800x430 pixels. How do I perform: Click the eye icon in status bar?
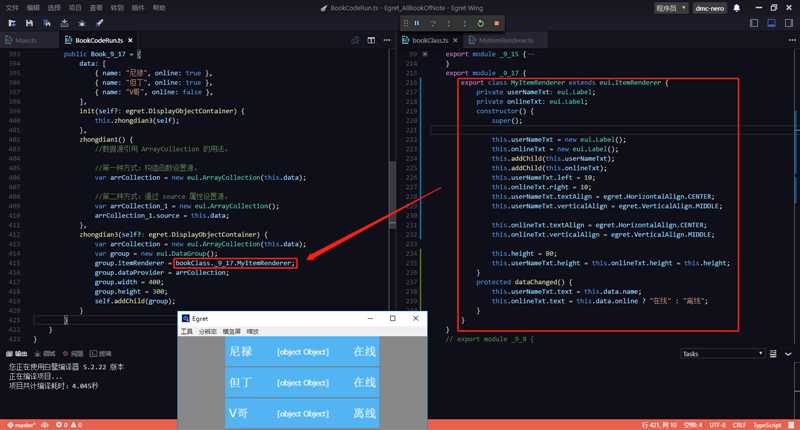45,425
